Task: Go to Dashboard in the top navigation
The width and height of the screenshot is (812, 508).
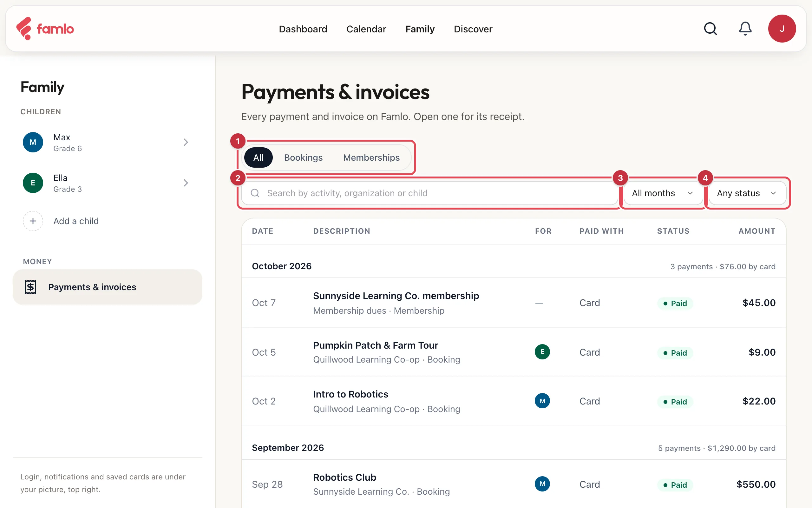Action: pyautogui.click(x=303, y=29)
